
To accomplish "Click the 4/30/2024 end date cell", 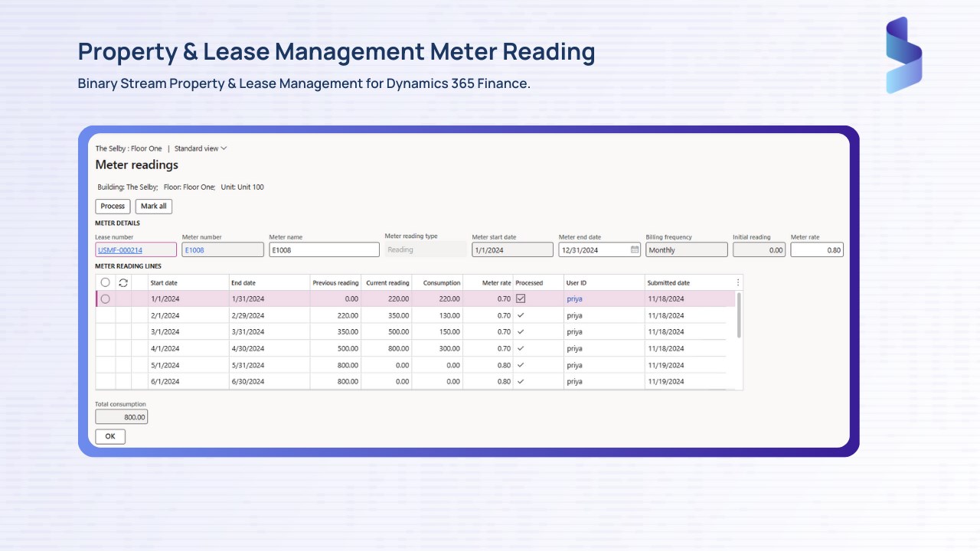I will pyautogui.click(x=269, y=348).
